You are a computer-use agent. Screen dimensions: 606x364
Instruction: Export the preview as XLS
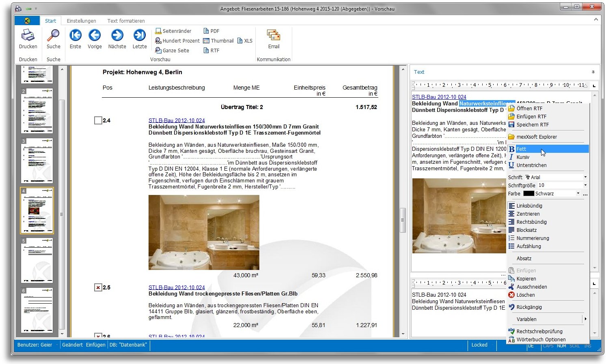[245, 41]
